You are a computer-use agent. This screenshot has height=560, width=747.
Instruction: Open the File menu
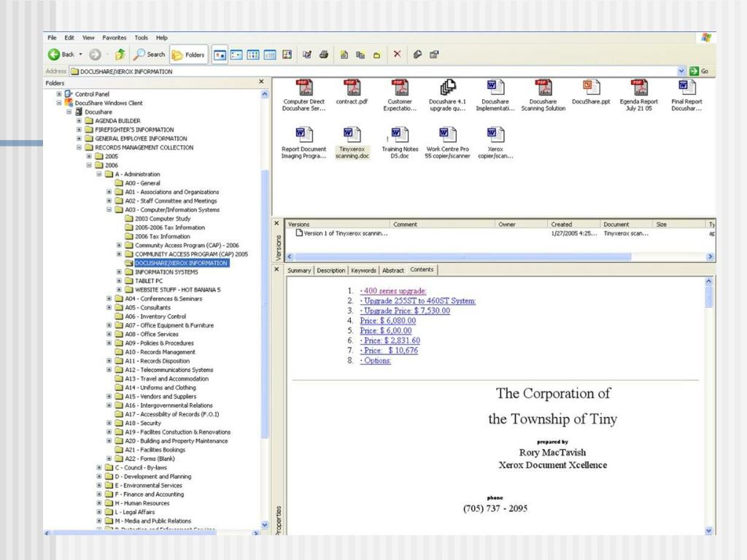click(52, 38)
